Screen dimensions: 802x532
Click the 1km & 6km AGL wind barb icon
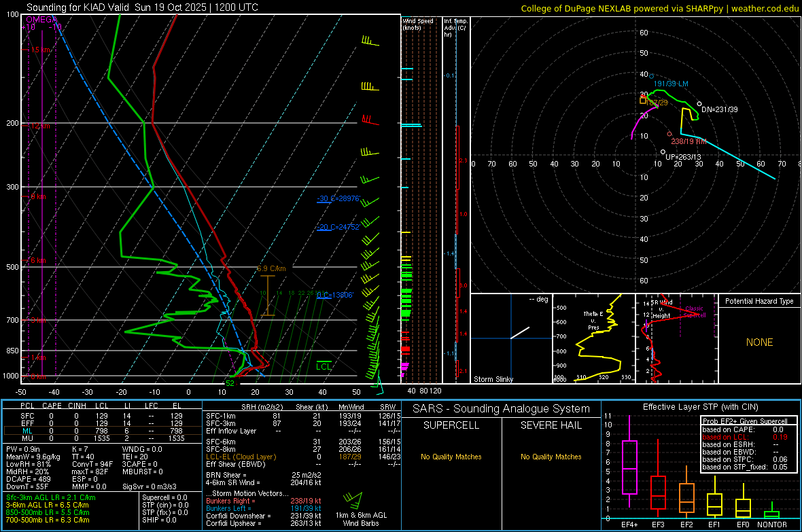point(353,500)
